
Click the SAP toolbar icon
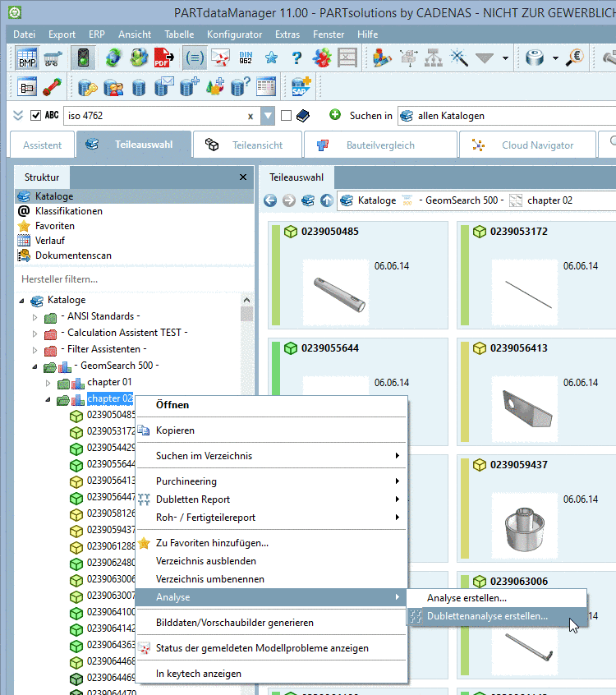(301, 86)
